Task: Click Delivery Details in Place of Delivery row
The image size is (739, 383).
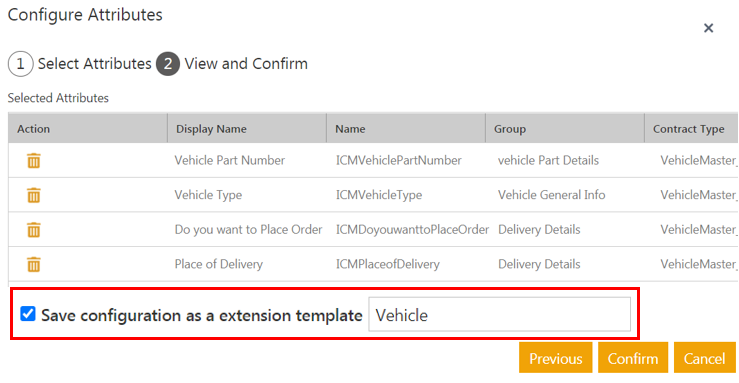Action: [539, 264]
